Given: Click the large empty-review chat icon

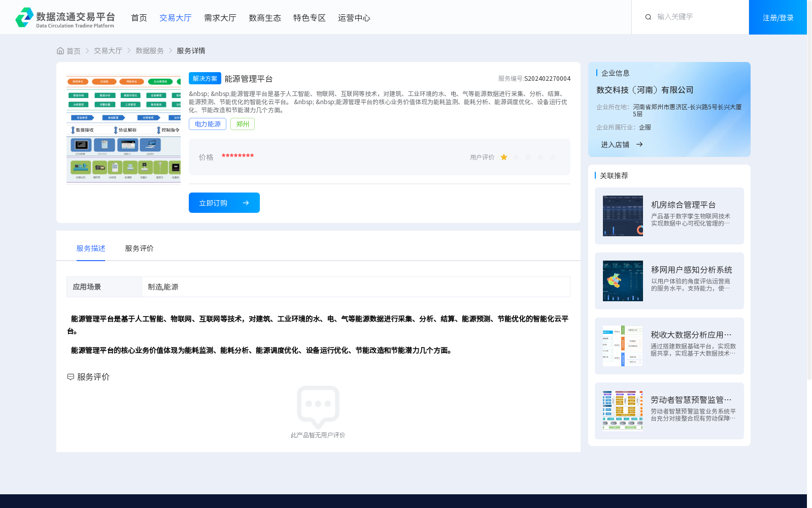Looking at the screenshot, I should pyautogui.click(x=318, y=407).
